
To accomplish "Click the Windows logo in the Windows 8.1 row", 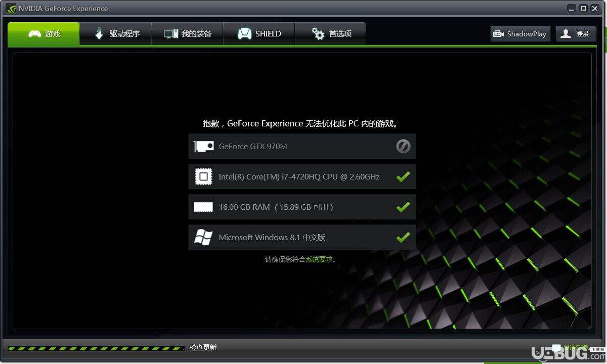I will point(203,237).
